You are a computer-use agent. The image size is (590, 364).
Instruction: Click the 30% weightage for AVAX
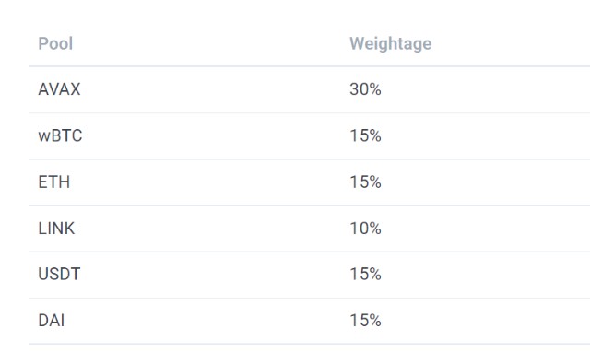[x=365, y=89]
